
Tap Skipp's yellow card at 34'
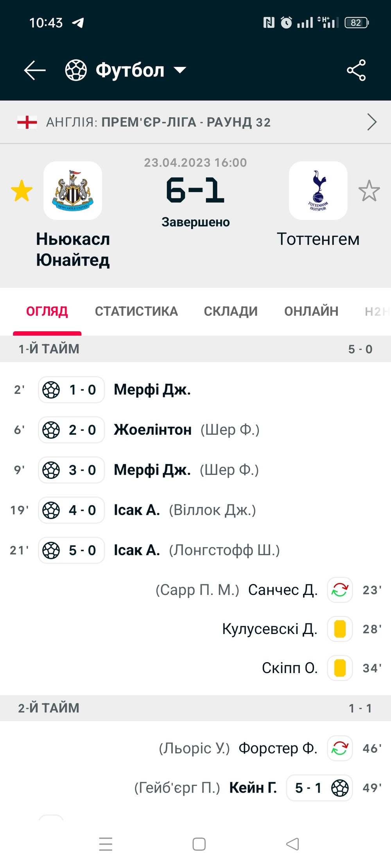pyautogui.click(x=340, y=668)
